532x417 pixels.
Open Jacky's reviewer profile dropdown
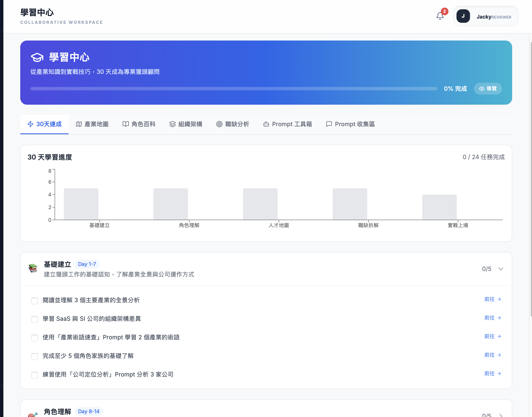click(485, 16)
